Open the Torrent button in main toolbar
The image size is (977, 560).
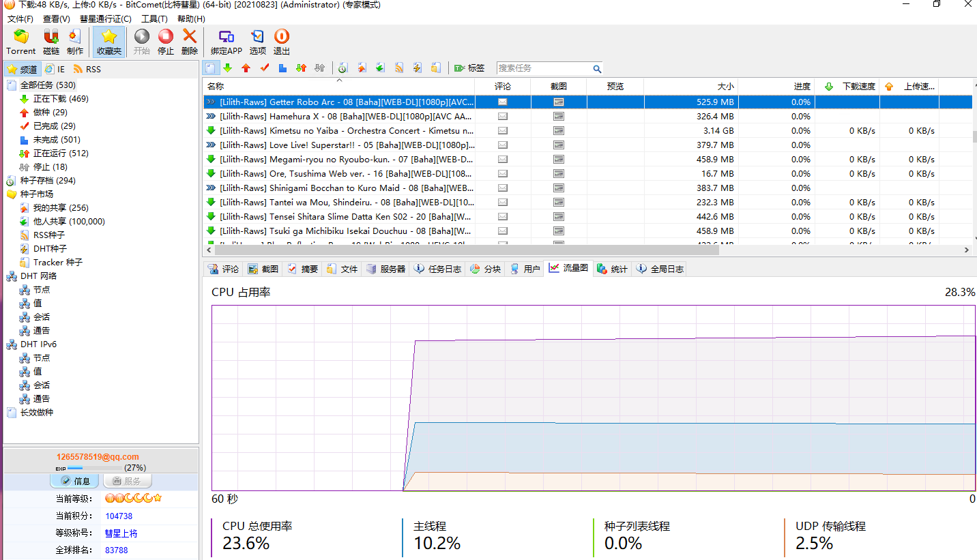tap(21, 42)
